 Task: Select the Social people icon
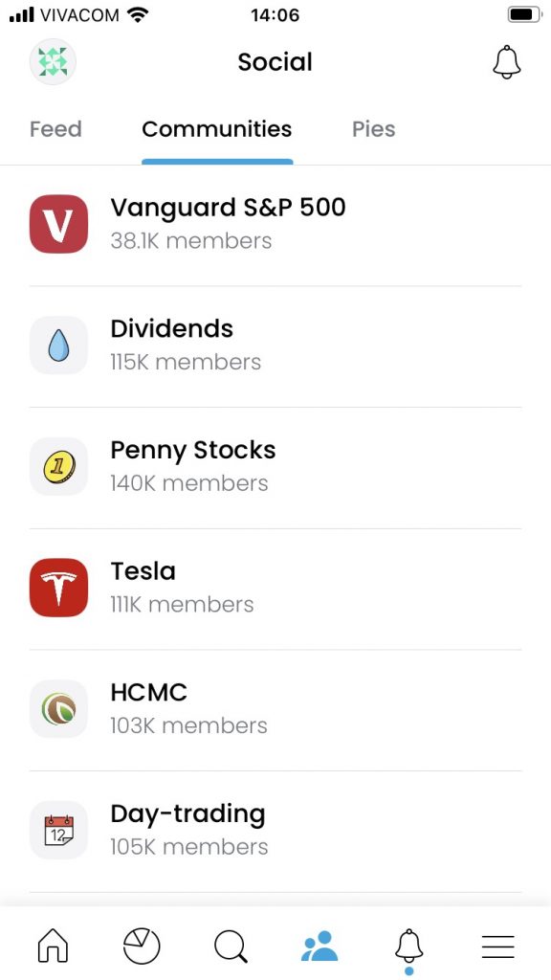(x=320, y=946)
